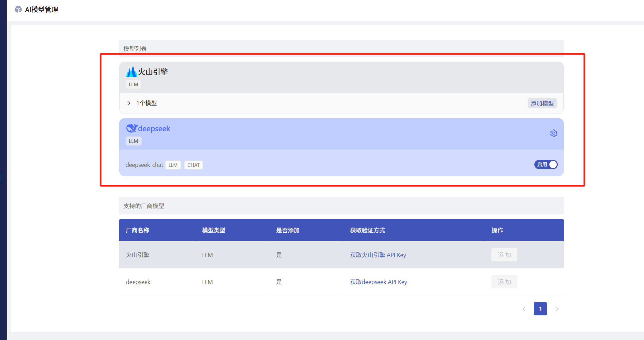Toggle the 启用 switch for deepseek-chat
This screenshot has height=340, width=644.
coord(546,165)
